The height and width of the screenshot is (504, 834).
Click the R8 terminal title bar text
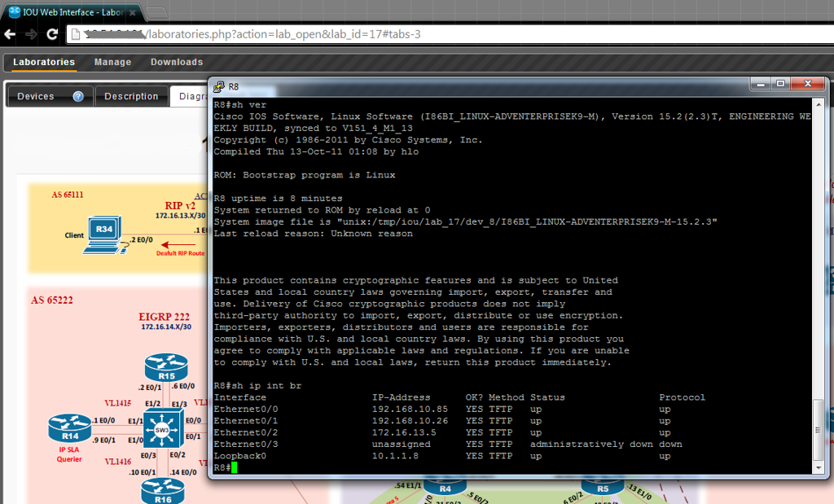[x=234, y=86]
